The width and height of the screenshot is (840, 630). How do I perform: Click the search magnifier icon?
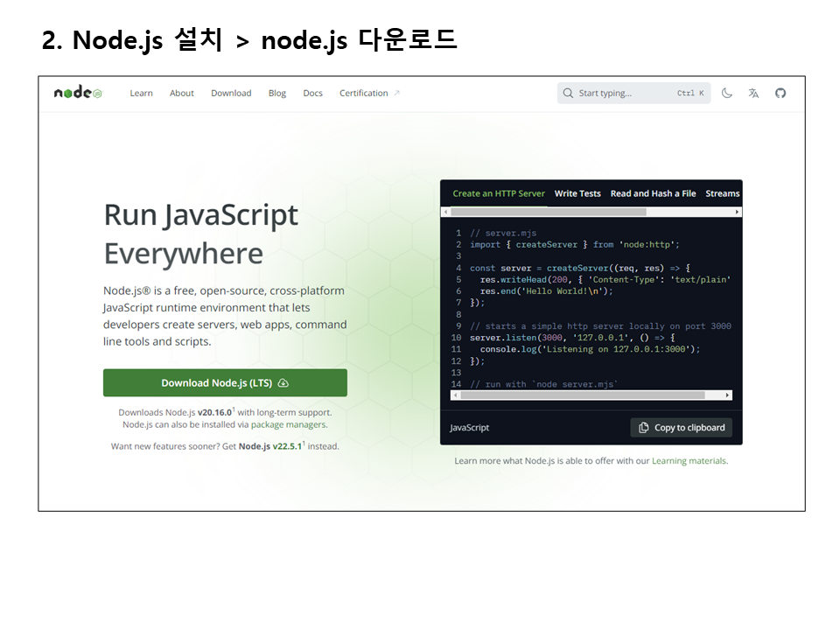pos(568,94)
